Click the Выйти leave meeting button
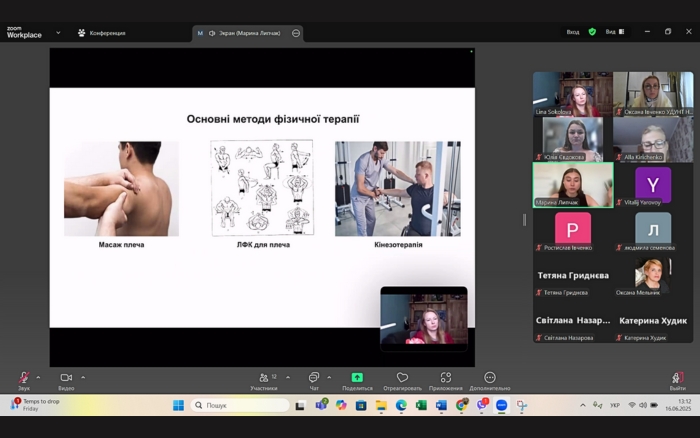The image size is (700, 438). click(x=677, y=379)
